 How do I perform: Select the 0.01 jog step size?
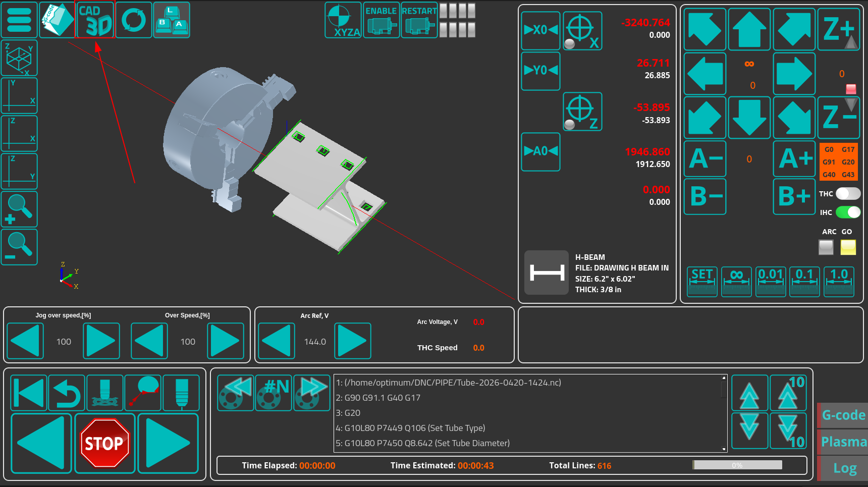771,282
